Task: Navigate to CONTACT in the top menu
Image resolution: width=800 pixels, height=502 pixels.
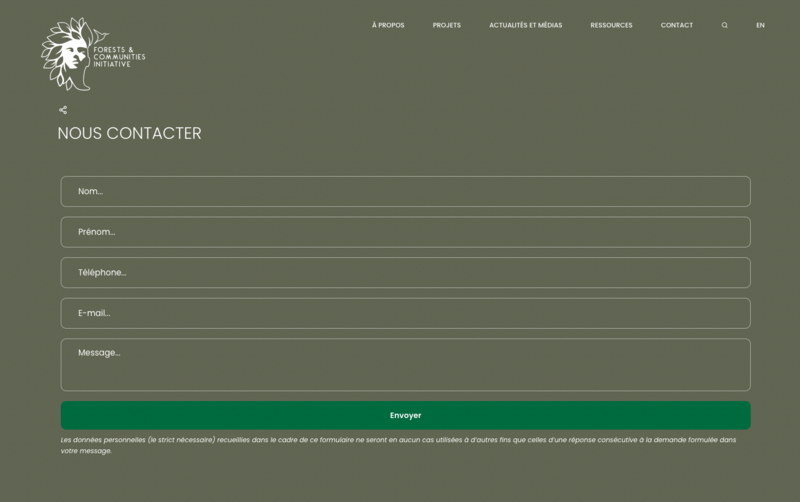Action: tap(676, 25)
